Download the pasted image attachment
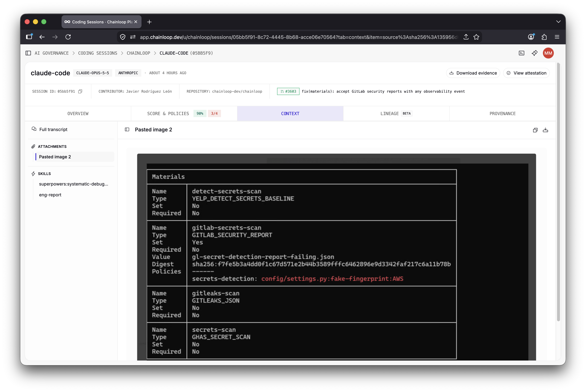This screenshot has height=392, width=586. 545,130
